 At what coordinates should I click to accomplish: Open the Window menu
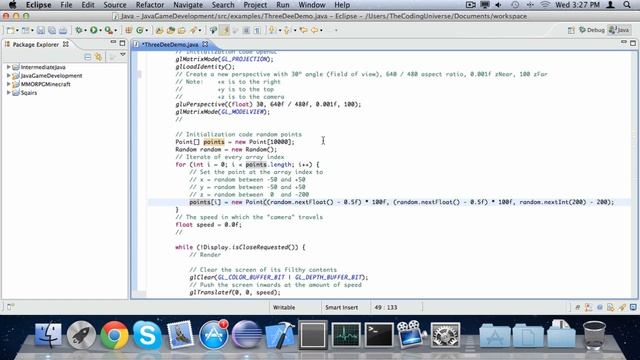[x=311, y=5]
